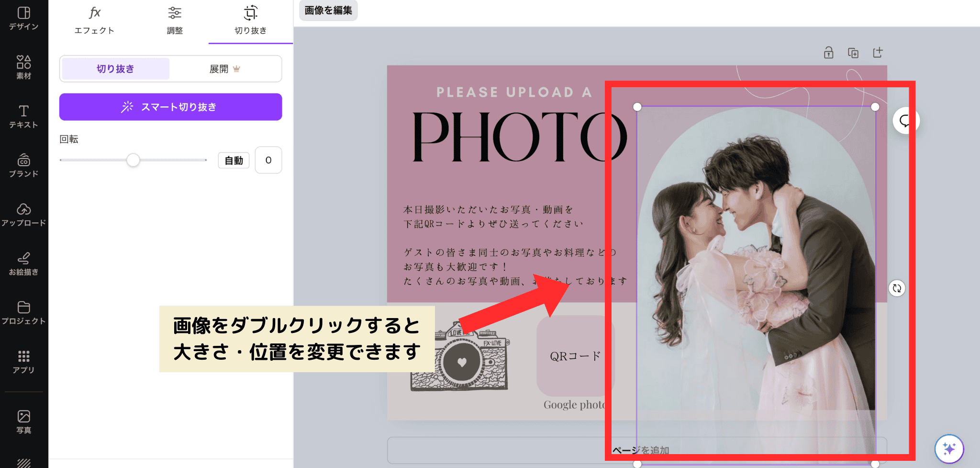Open the アップロード (Uploads) panel
Viewport: 980px width, 468px height.
click(23, 215)
